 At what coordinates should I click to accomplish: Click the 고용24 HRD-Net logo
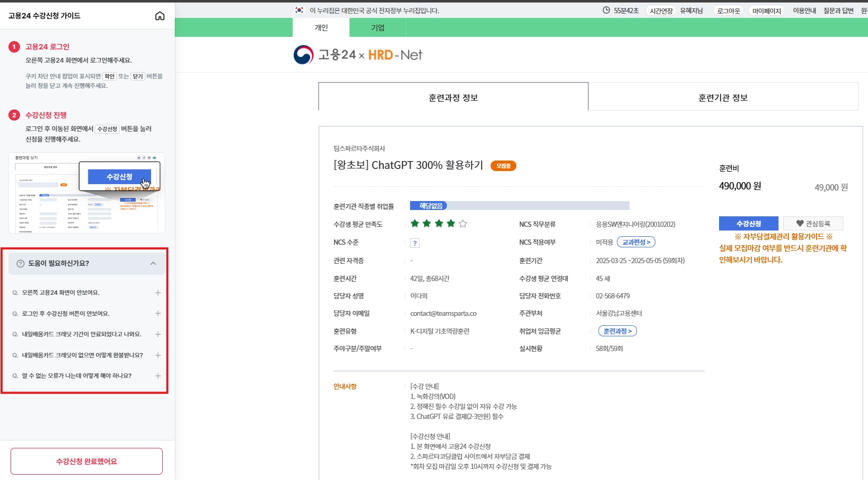pos(358,55)
